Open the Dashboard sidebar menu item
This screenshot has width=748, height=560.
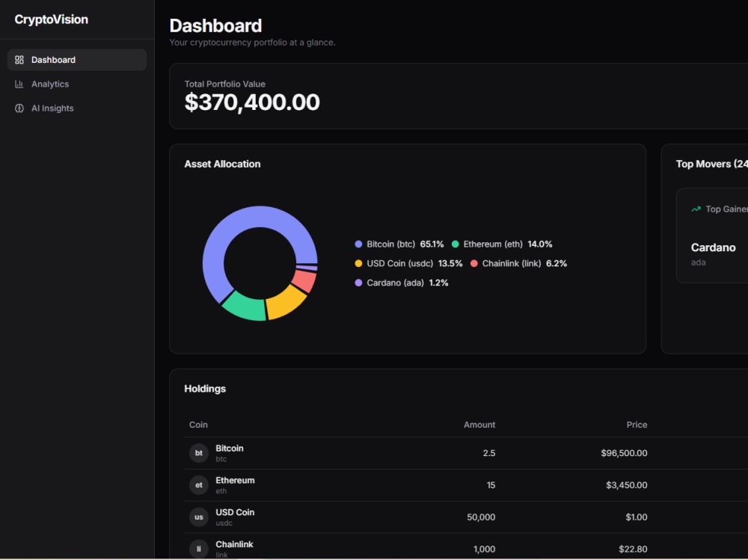77,60
